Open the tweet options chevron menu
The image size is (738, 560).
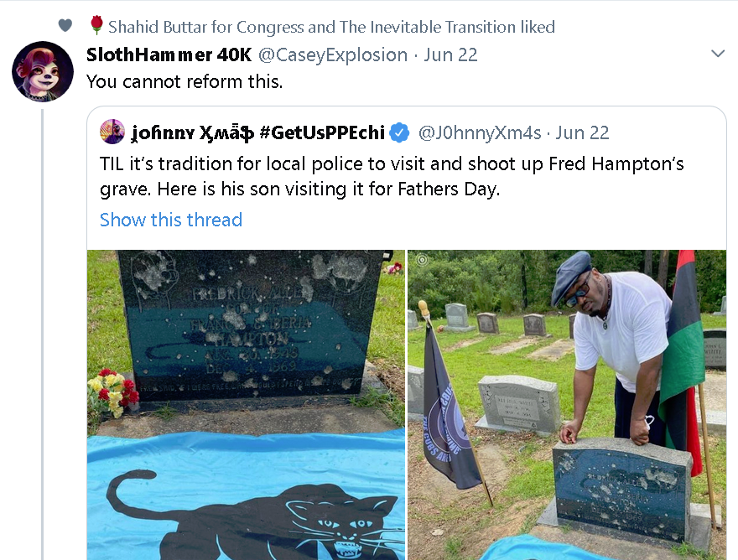(x=717, y=54)
